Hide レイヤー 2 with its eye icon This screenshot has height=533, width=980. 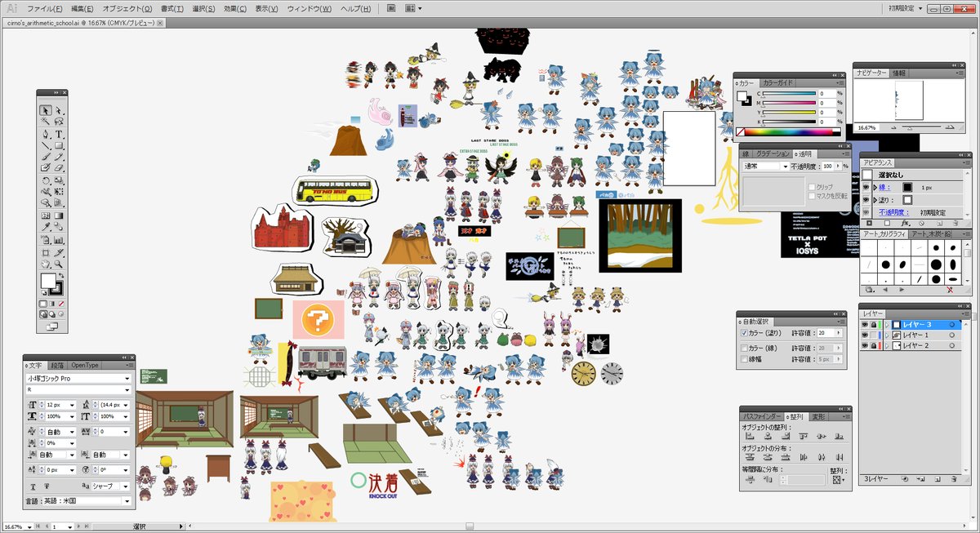866,346
